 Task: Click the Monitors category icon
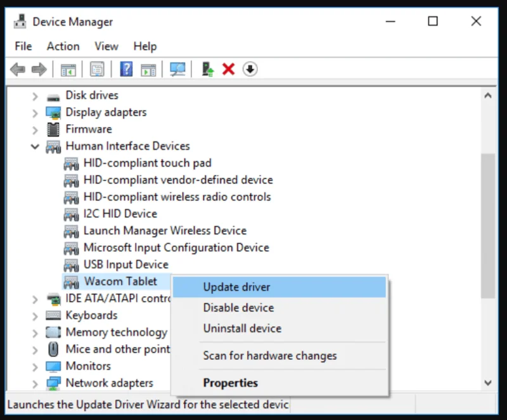53,366
